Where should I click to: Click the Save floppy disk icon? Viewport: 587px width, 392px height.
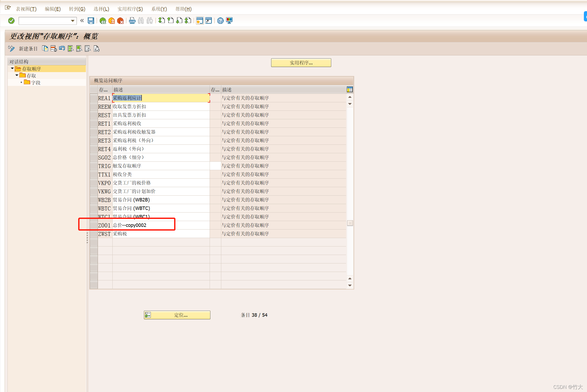(91, 21)
